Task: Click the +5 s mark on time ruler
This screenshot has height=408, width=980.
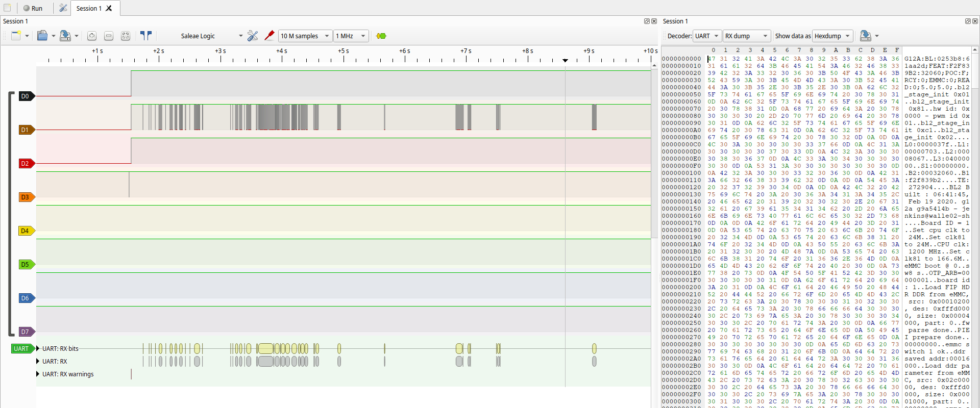Action: pos(344,51)
